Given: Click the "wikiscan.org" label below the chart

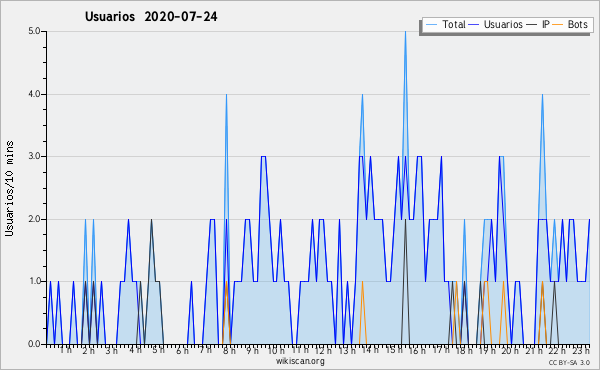Looking at the screenshot, I should click(300, 361).
